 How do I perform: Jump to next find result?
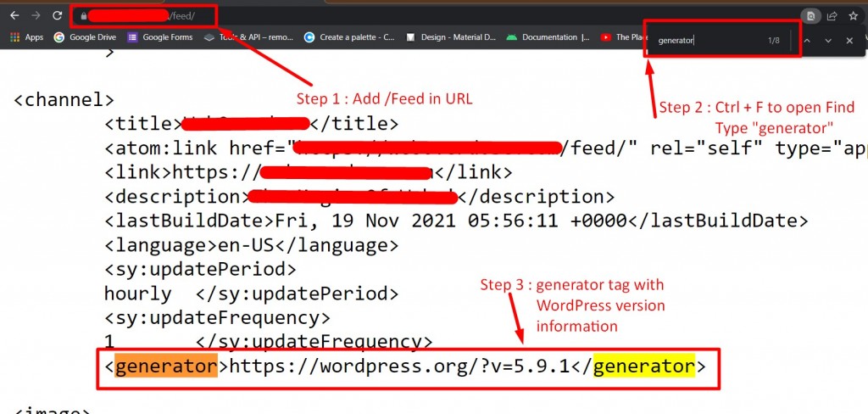pyautogui.click(x=828, y=41)
